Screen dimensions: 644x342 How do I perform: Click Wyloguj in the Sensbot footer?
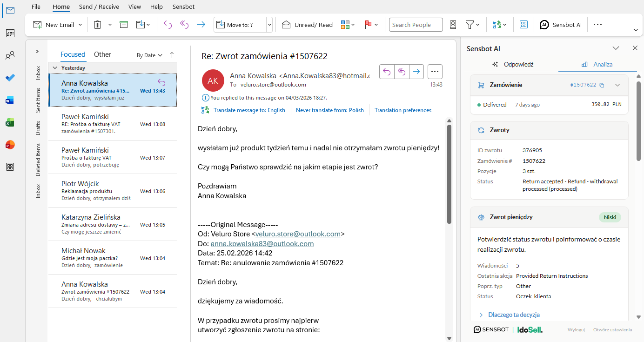[576, 329]
